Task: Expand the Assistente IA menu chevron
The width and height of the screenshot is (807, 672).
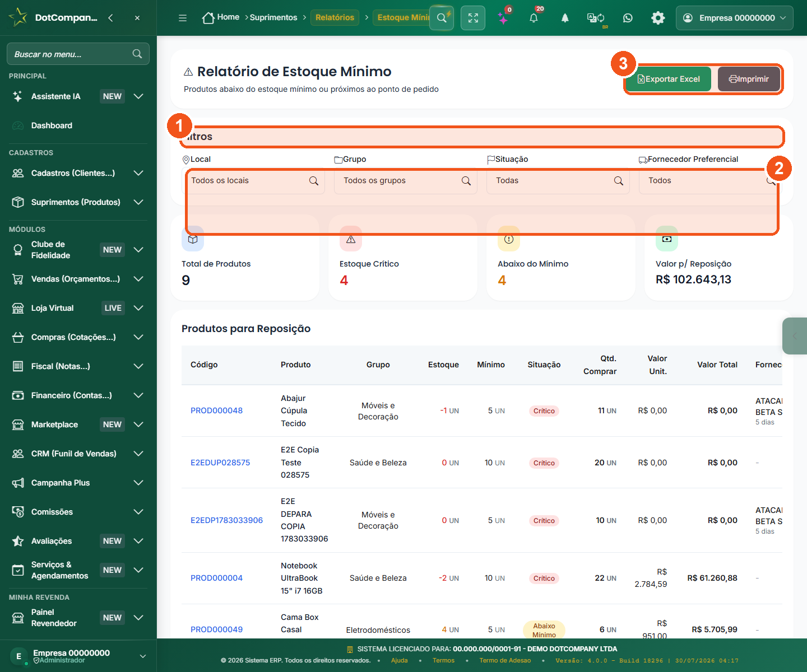Action: [x=138, y=96]
